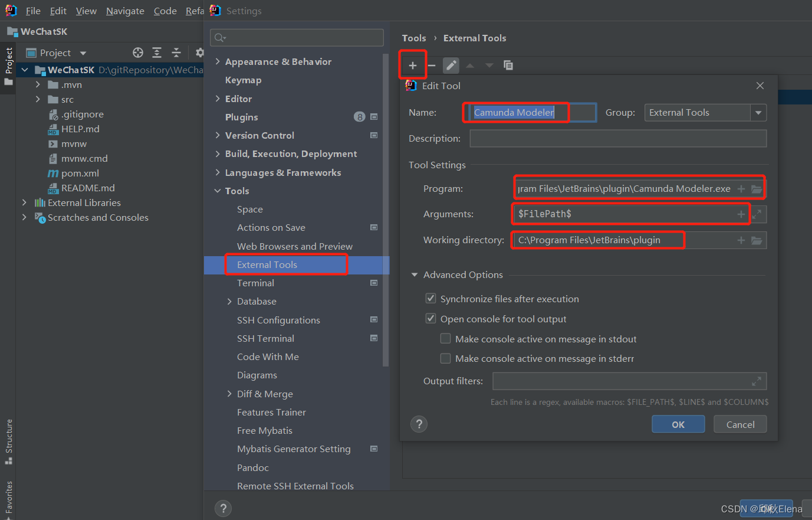Click the Project tool window stripe button
Screen dimensions: 812x520
(x=9, y=66)
